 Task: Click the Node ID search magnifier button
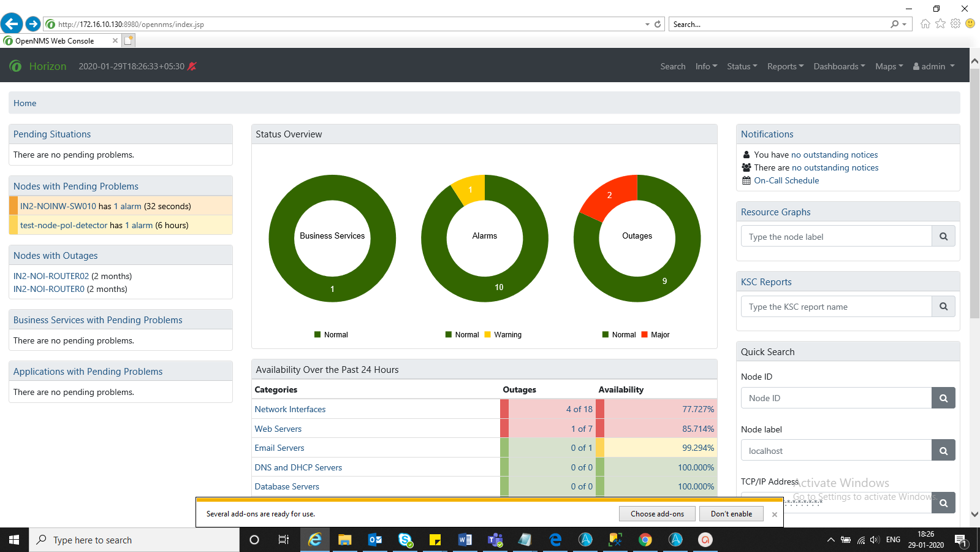click(943, 398)
